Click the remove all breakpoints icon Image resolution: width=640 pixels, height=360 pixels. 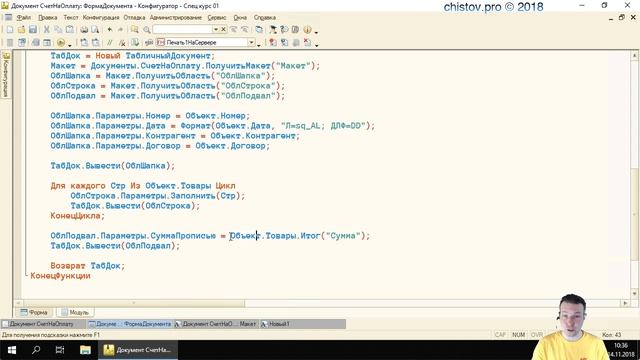pos(307,42)
